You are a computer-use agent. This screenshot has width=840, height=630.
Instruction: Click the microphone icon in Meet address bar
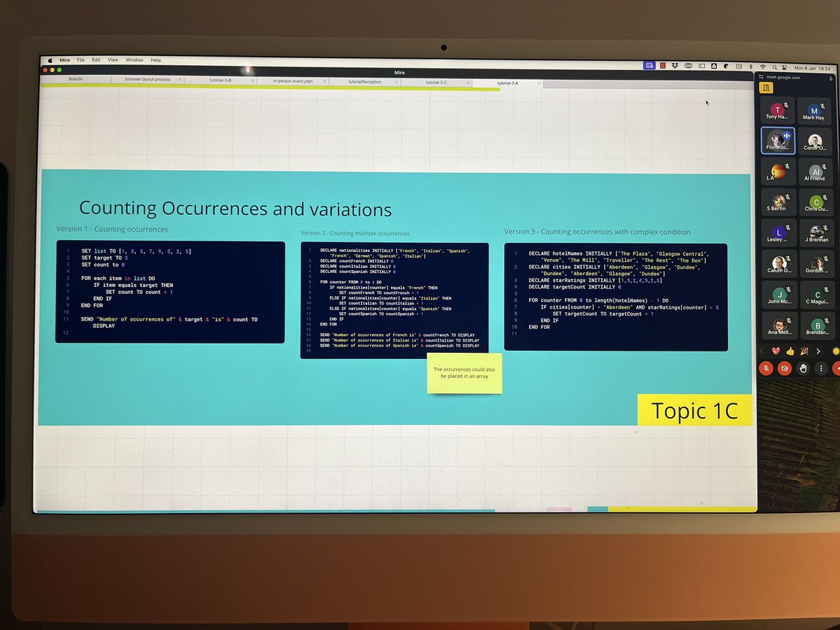coord(830,79)
